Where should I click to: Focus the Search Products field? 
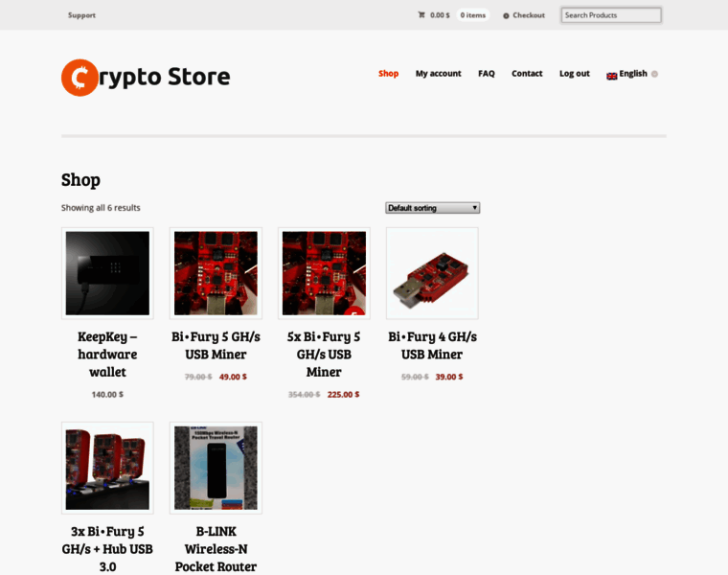[x=611, y=15]
